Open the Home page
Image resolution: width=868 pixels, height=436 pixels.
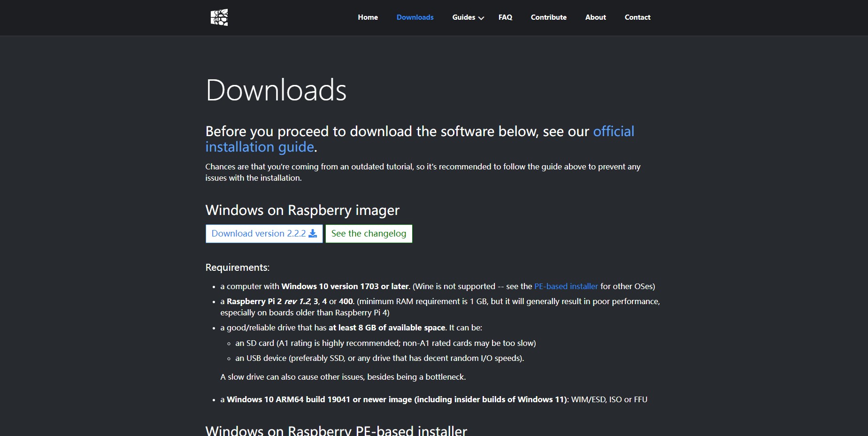(368, 17)
